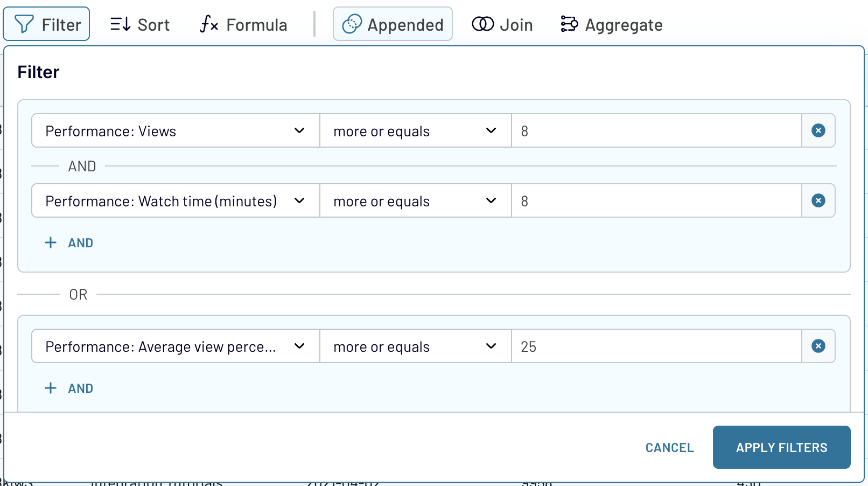
Task: Remove the Watch time (minutes) filter condition
Action: coord(818,200)
